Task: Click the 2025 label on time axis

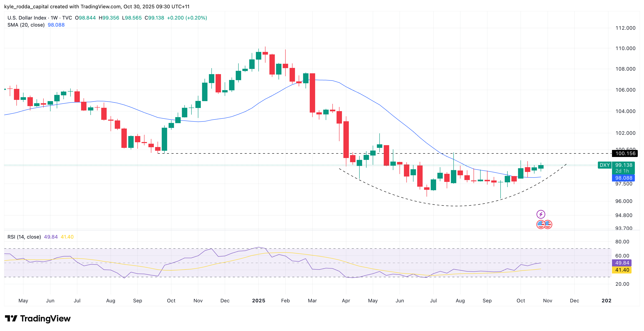Action: tap(259, 300)
